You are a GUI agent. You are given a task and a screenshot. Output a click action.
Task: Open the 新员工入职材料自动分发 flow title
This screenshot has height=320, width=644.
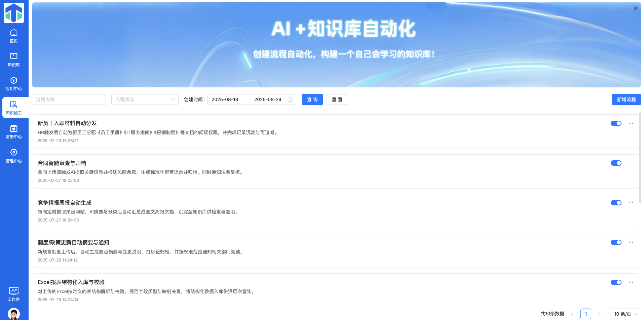point(67,123)
